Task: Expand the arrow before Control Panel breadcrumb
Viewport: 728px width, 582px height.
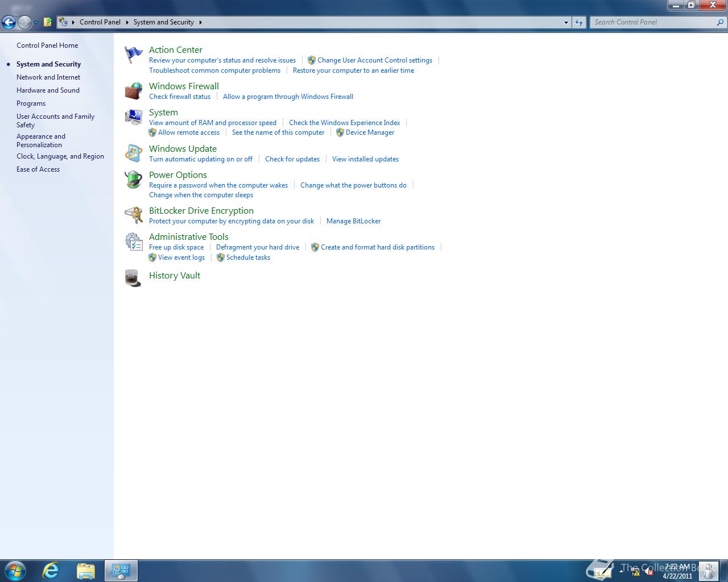Action: pos(73,22)
